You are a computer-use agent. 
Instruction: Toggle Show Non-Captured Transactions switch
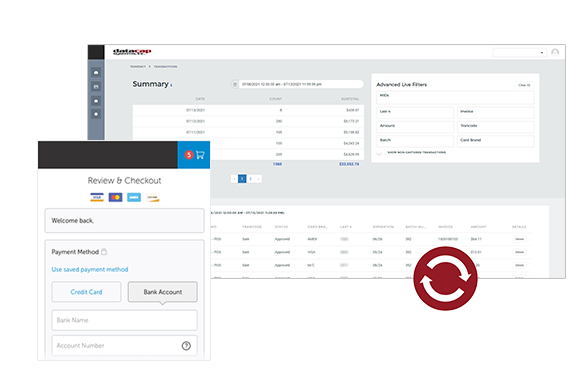tap(381, 152)
